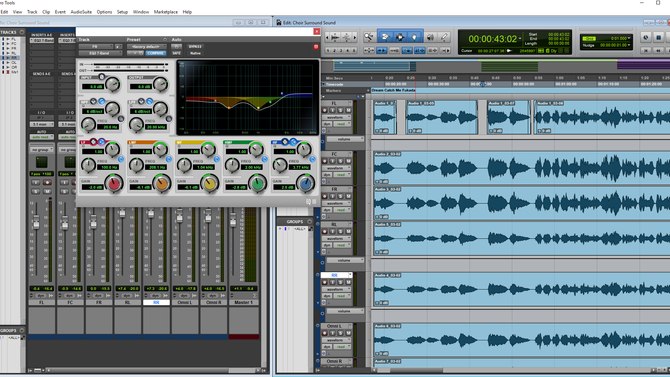Click the red LF gain knob

114,184
